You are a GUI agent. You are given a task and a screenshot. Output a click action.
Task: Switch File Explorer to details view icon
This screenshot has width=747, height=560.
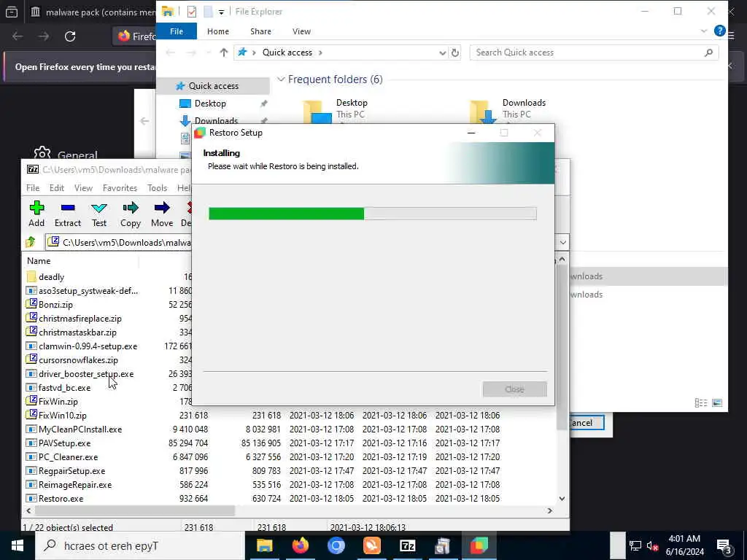click(701, 402)
